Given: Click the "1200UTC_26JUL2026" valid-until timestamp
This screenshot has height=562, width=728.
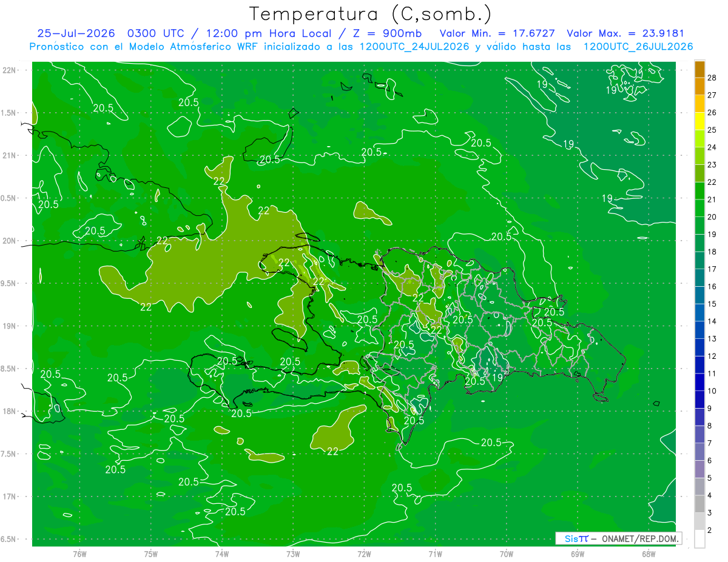Looking at the screenshot, I should click(638, 47).
